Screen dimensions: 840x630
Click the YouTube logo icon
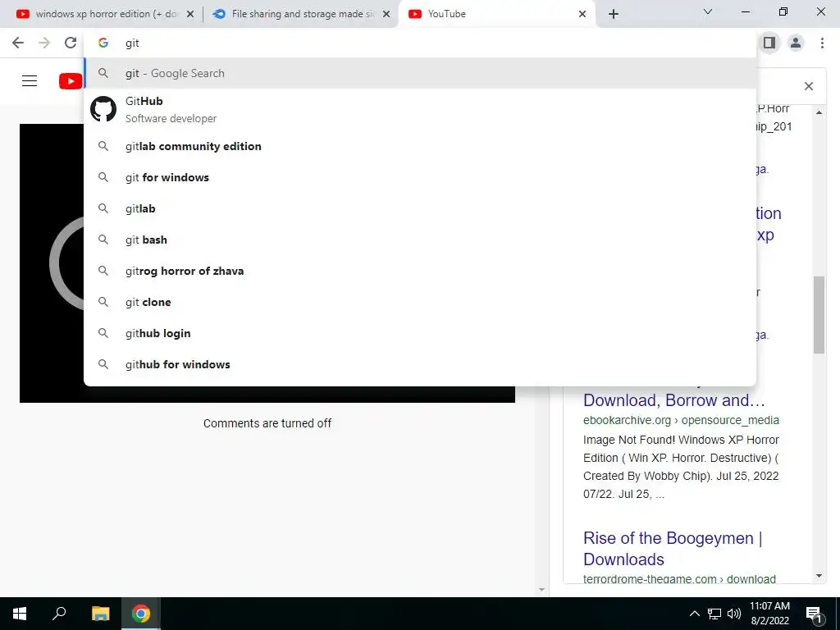[x=71, y=81]
